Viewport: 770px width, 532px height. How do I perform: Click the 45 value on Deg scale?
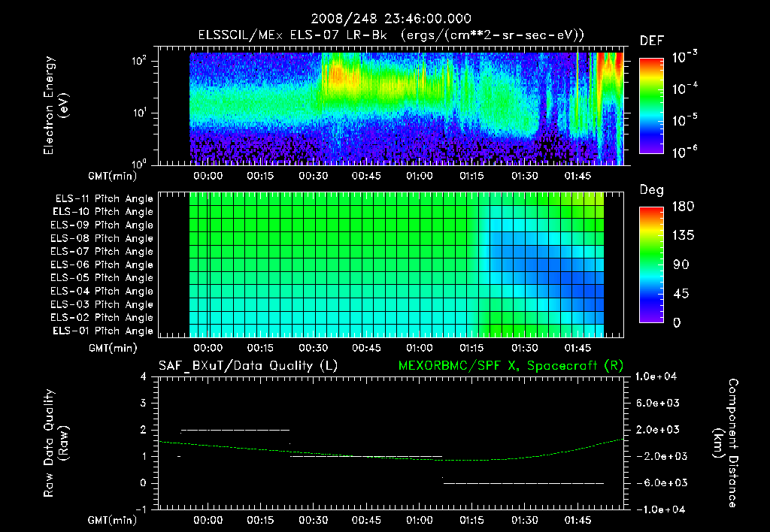click(x=681, y=294)
